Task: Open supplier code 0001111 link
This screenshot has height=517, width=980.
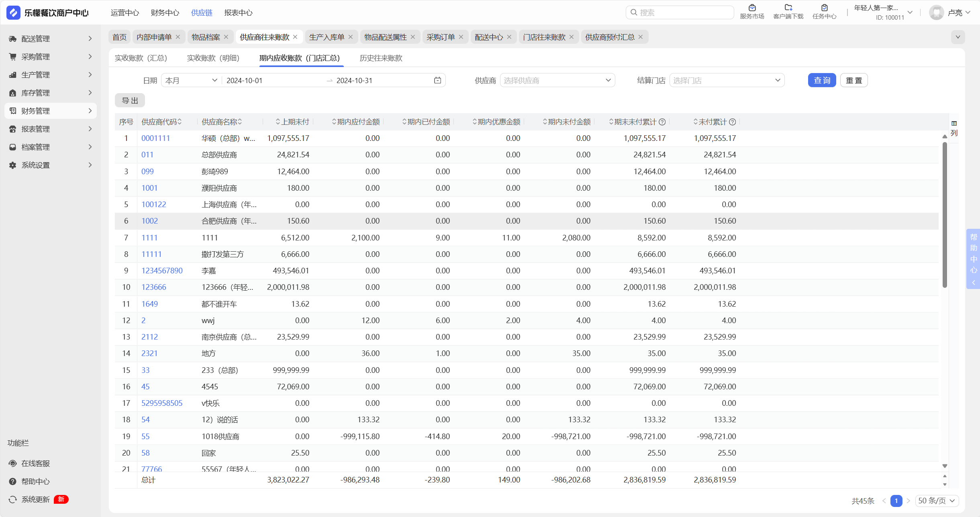Action: [155, 138]
